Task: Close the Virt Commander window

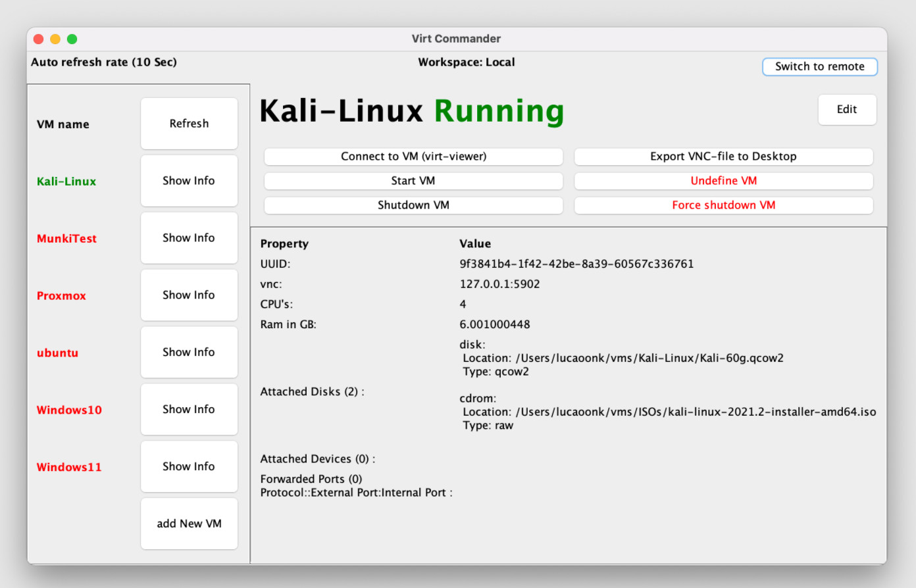Action: (x=38, y=39)
